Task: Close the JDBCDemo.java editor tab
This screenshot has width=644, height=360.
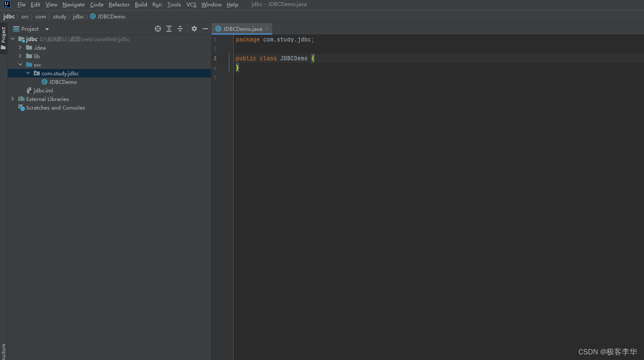Action: (267, 29)
